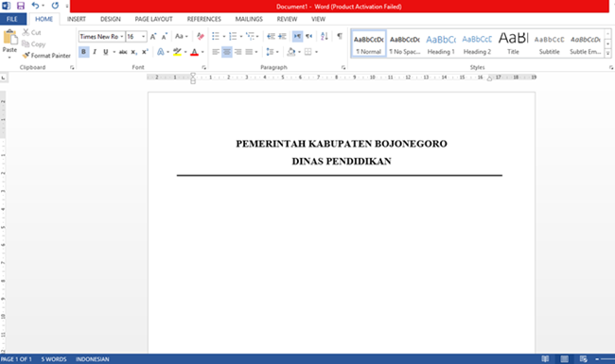Click the INDONESIAN language indicator
This screenshot has height=364, width=615.
click(x=92, y=359)
